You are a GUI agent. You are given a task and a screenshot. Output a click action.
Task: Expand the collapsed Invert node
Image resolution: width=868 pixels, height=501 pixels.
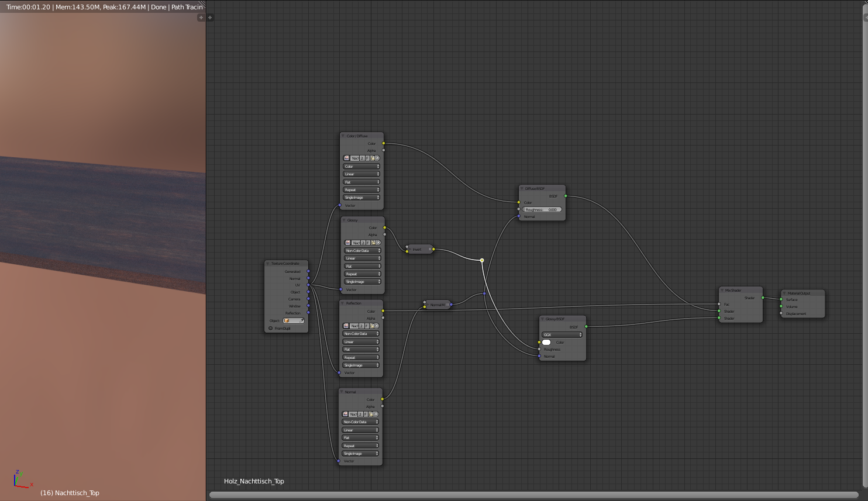[x=409, y=249]
